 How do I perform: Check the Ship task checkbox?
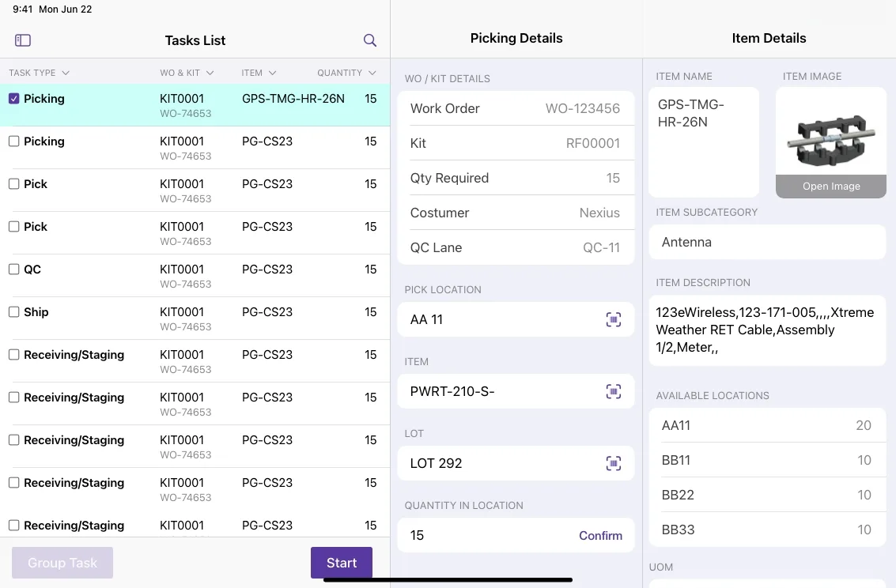point(14,312)
